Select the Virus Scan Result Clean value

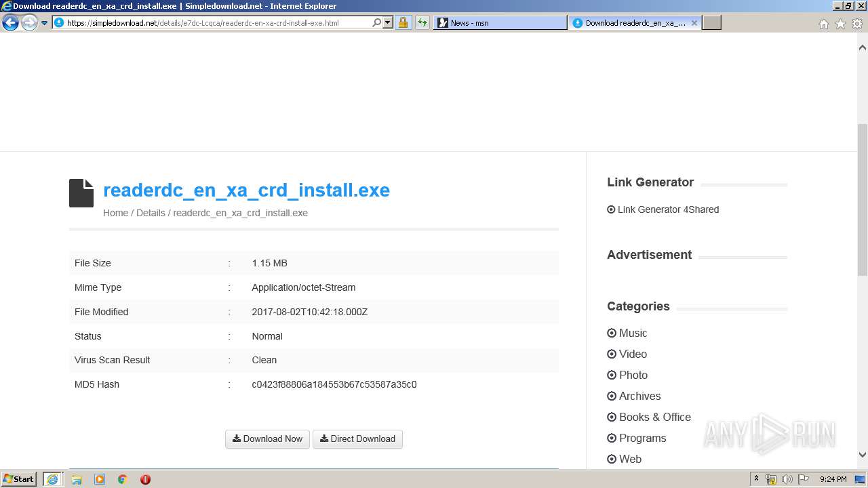(x=264, y=360)
